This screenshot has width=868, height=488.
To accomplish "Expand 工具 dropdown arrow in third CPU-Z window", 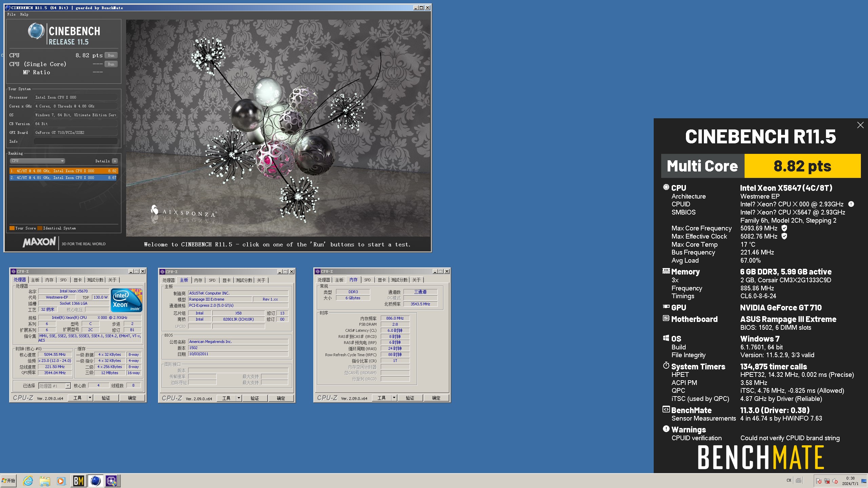I will [394, 398].
